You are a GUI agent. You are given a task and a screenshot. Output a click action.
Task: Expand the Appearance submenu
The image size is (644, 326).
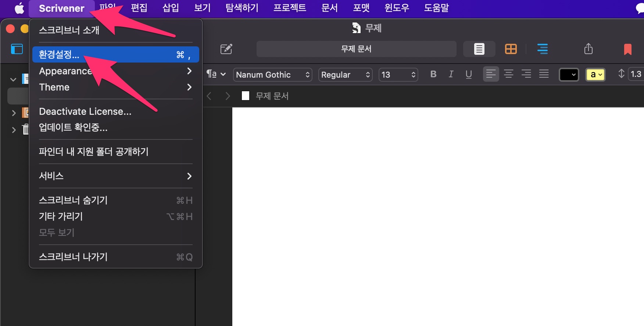[115, 71]
